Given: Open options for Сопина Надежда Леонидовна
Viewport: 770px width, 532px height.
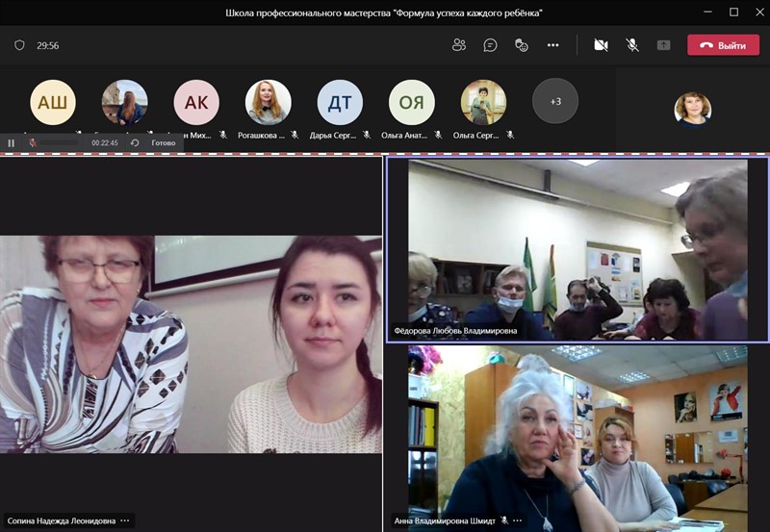Looking at the screenshot, I should click(x=125, y=520).
